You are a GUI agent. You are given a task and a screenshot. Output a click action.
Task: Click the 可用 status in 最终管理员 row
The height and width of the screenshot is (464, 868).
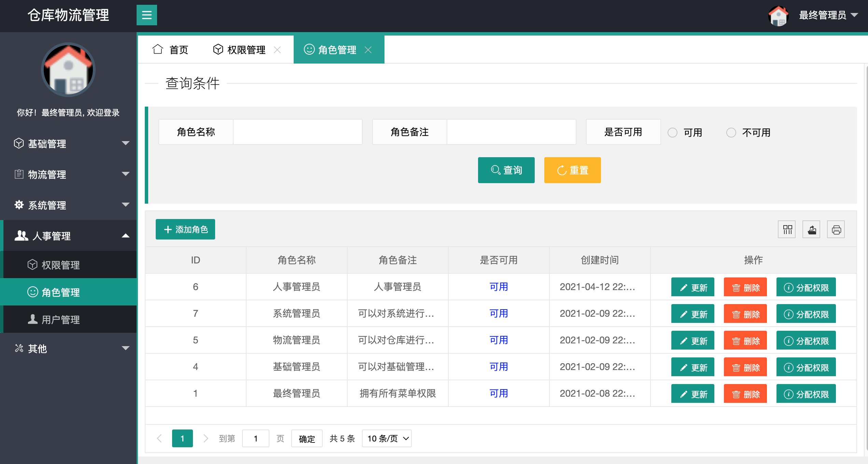click(499, 393)
